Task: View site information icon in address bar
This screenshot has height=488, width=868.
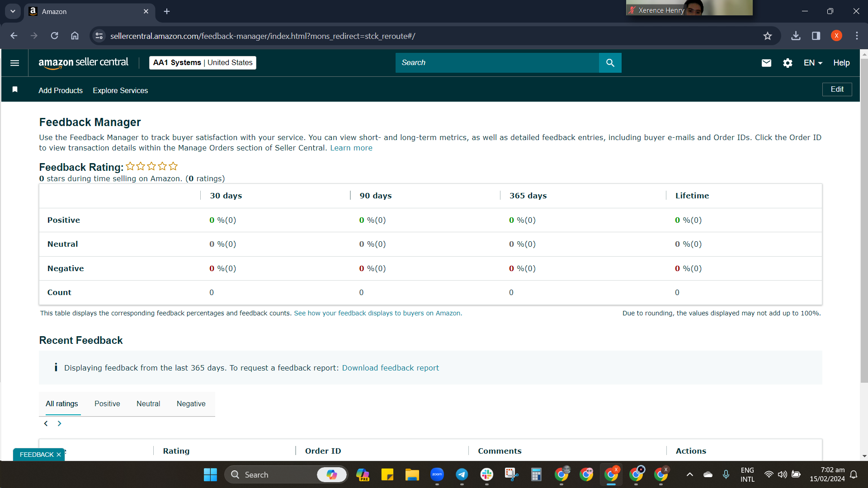Action: (x=99, y=36)
